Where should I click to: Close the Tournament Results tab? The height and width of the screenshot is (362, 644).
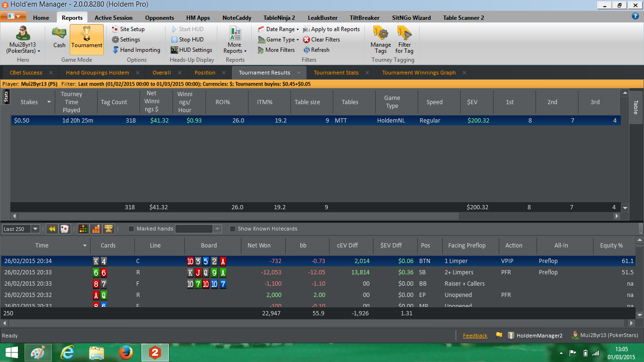(299, 73)
